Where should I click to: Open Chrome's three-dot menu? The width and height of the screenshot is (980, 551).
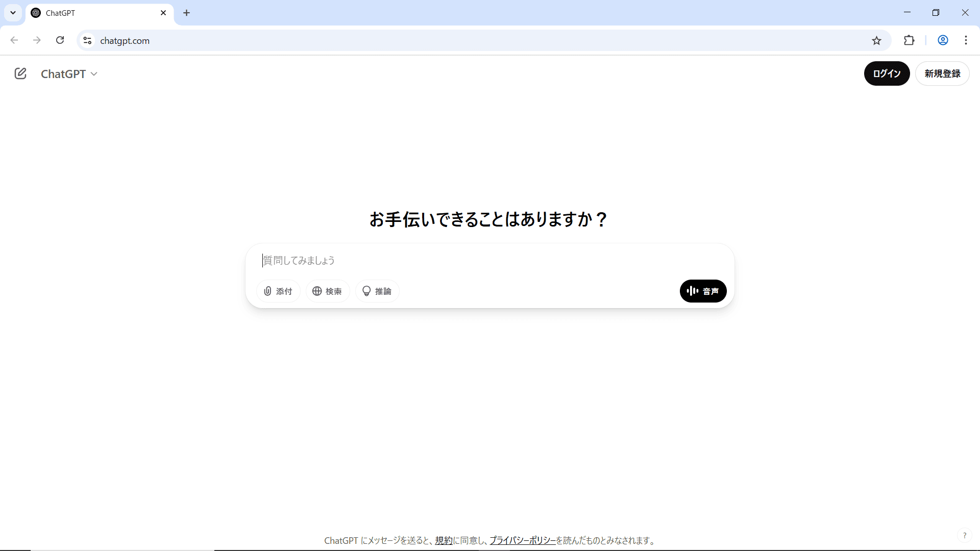point(966,40)
